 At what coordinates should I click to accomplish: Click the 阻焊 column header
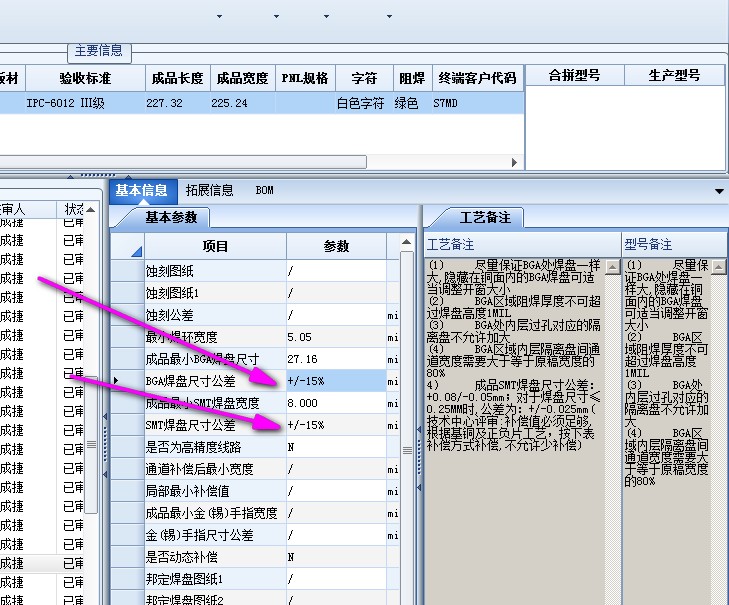412,78
